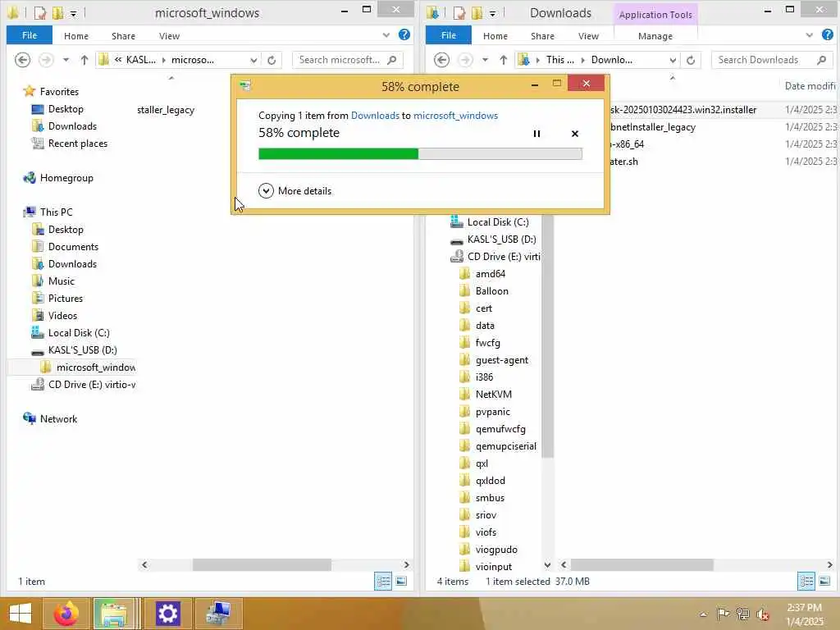Switch to large icons view in Downloads window
Screen dimensions: 840x630
[x=824, y=582]
